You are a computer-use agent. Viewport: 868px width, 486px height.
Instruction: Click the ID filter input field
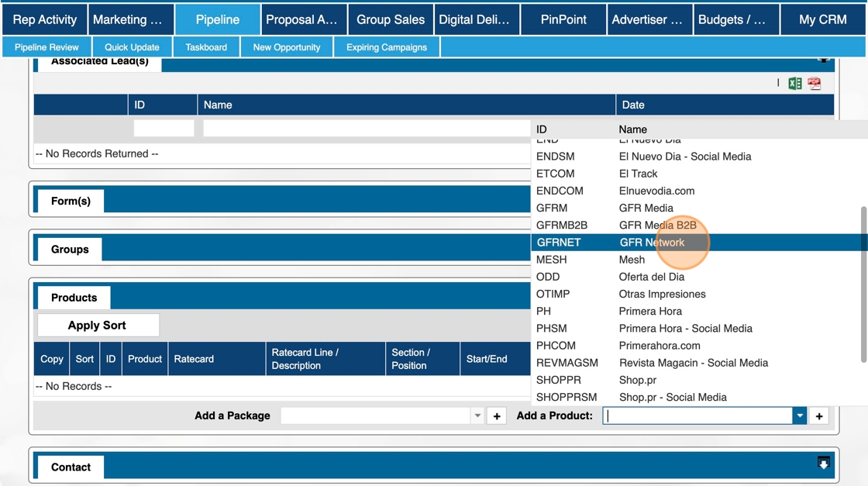164,128
